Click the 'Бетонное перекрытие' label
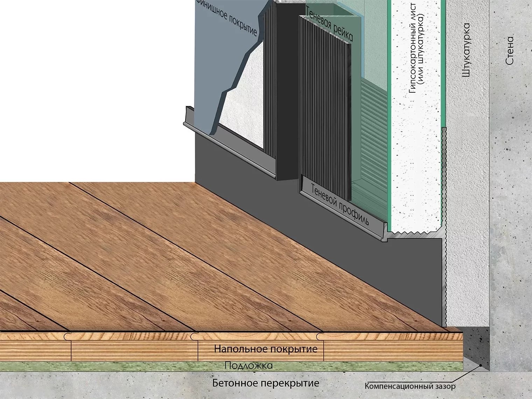The width and height of the screenshot is (532, 399). point(266,383)
